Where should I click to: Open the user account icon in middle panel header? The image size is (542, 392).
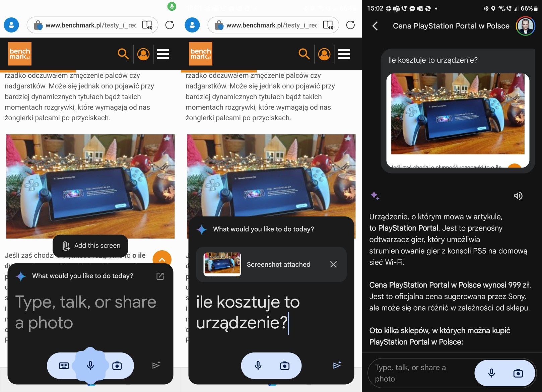324,54
